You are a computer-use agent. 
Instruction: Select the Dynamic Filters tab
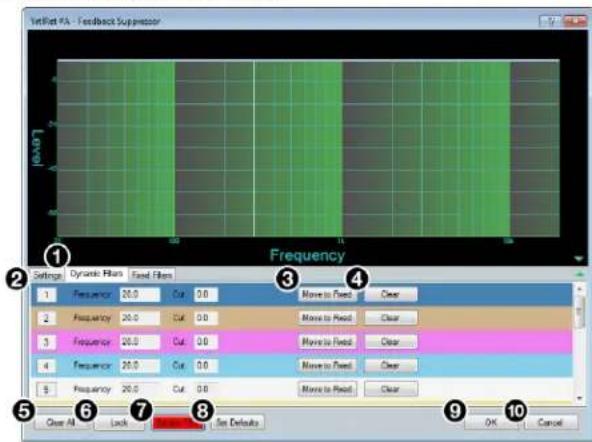96,274
